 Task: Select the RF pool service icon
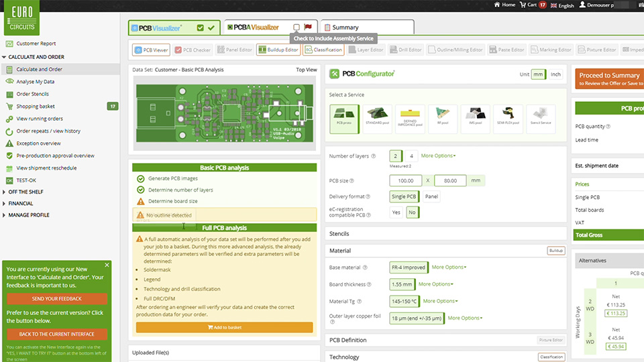tap(443, 118)
